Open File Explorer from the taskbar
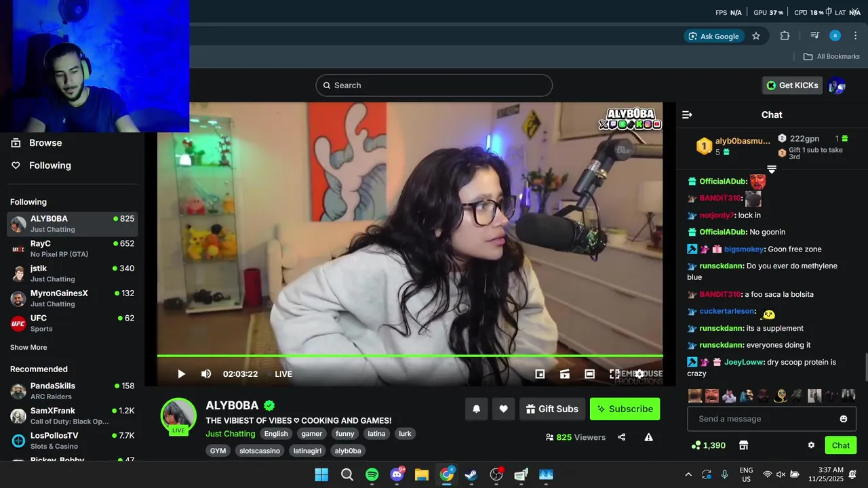 pos(422,474)
